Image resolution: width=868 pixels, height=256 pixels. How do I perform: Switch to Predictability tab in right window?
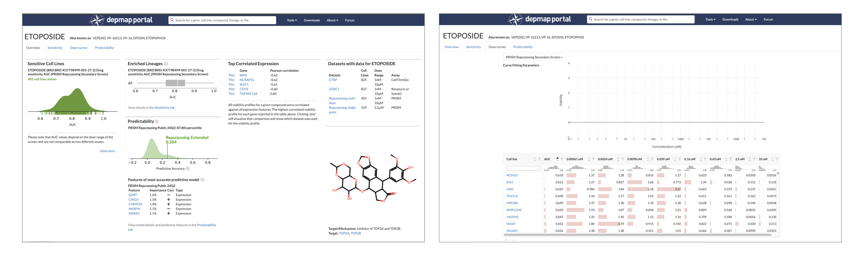pyautogui.click(x=523, y=47)
